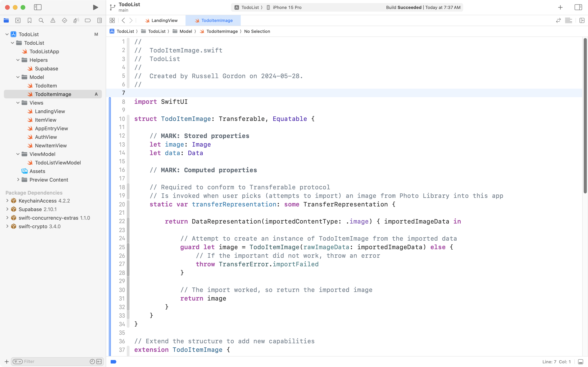Open the Report navigator
The height and width of the screenshot is (367, 588).
click(100, 20)
